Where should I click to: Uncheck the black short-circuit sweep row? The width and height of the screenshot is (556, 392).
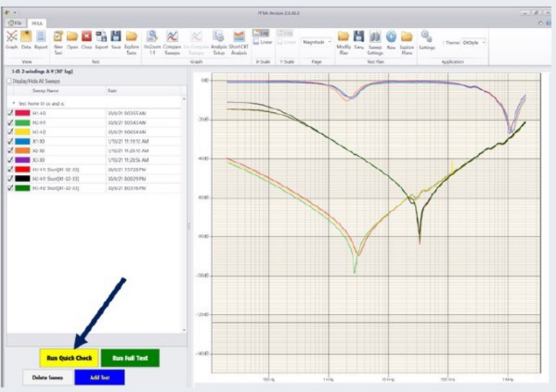[10, 179]
